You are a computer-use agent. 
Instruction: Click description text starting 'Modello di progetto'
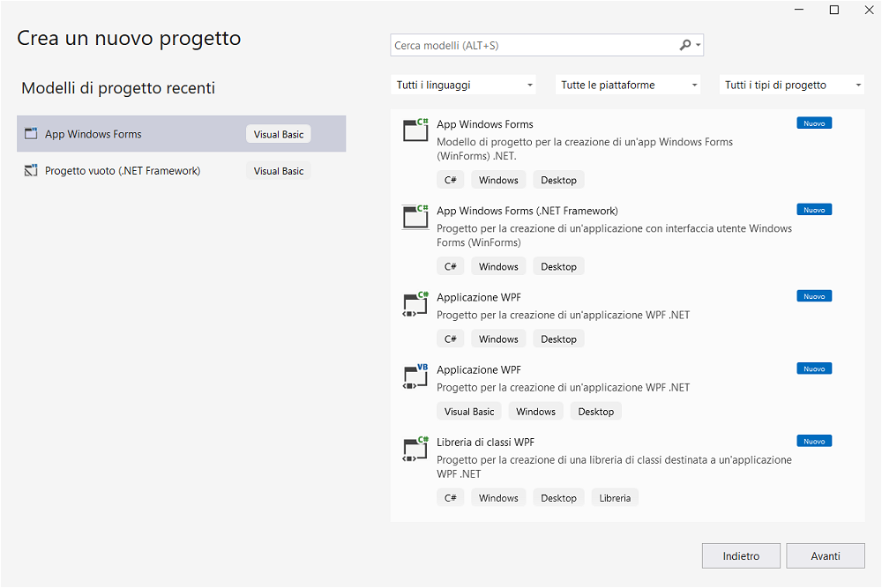(x=585, y=149)
